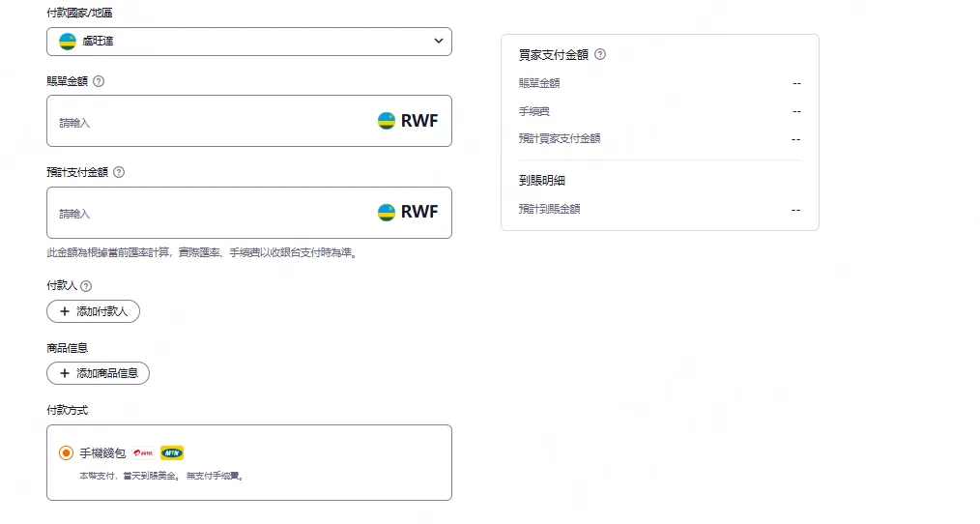Select the 手機錢包 radio button
The height and width of the screenshot is (524, 980).
click(x=66, y=452)
